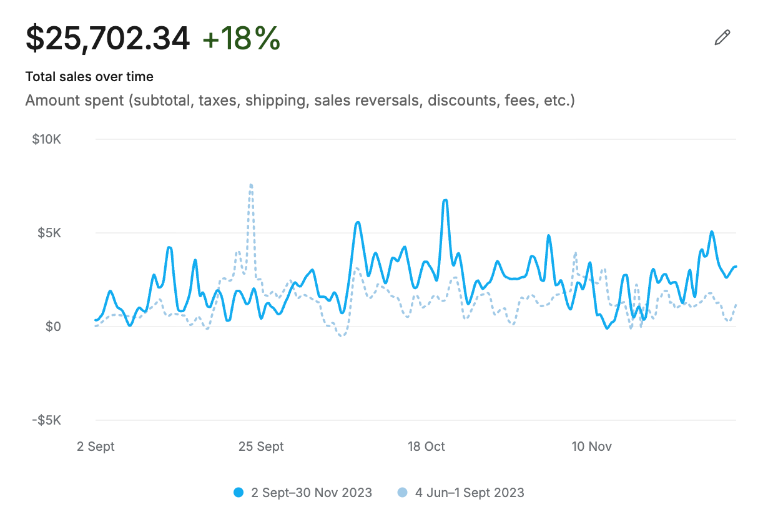Click the '2 Sept' x-axis date

tap(96, 446)
